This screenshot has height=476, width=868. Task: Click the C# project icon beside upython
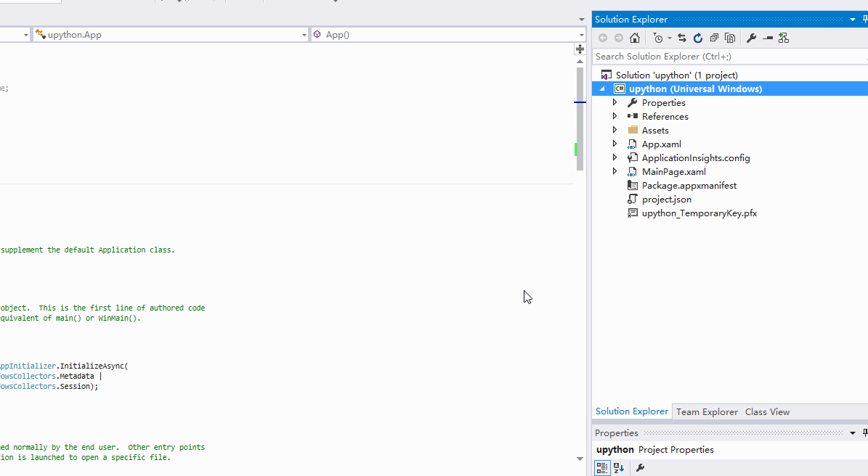point(620,89)
